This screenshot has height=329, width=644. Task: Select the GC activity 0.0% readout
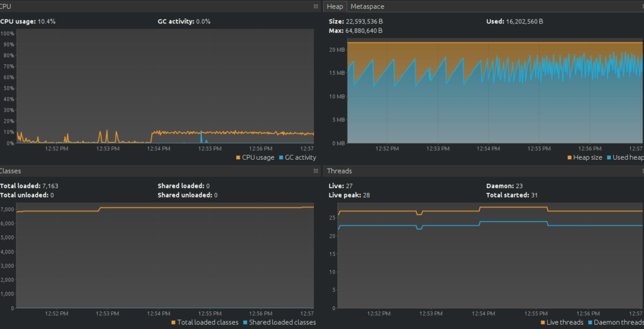click(x=184, y=21)
